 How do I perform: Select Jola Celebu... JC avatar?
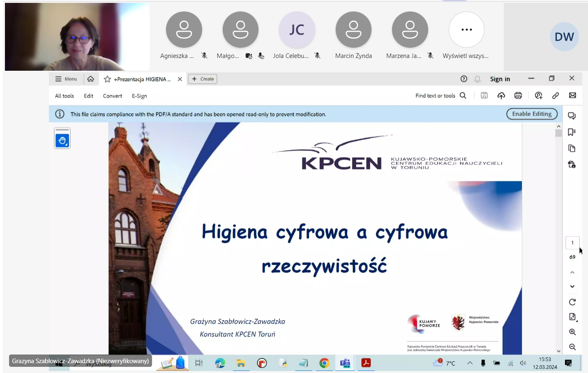(297, 30)
